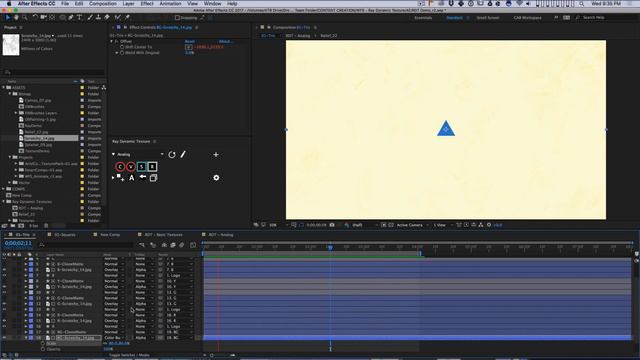Screen dimensions: 640x360
Task: Select the Eraser tool
Action: coord(107,18)
